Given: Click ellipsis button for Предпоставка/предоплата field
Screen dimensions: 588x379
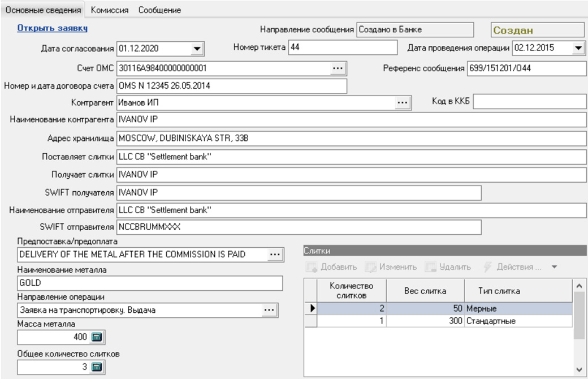Looking at the screenshot, I should (x=274, y=255).
